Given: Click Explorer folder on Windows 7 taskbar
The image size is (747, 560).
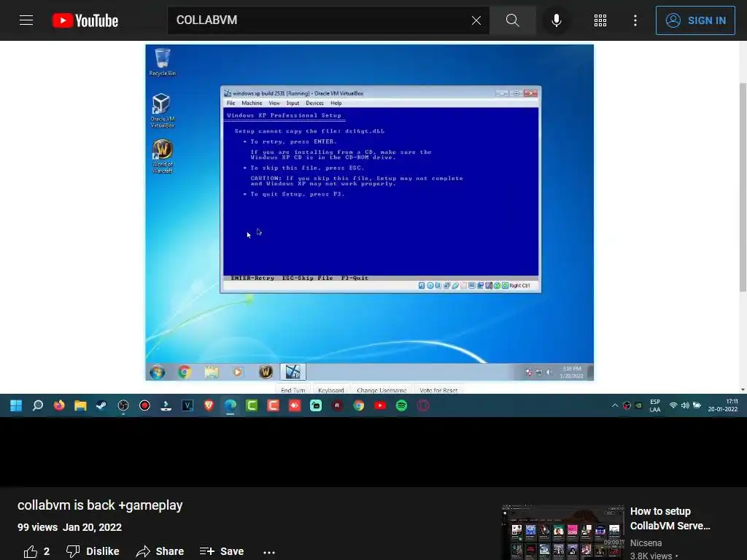Looking at the screenshot, I should click(x=212, y=372).
